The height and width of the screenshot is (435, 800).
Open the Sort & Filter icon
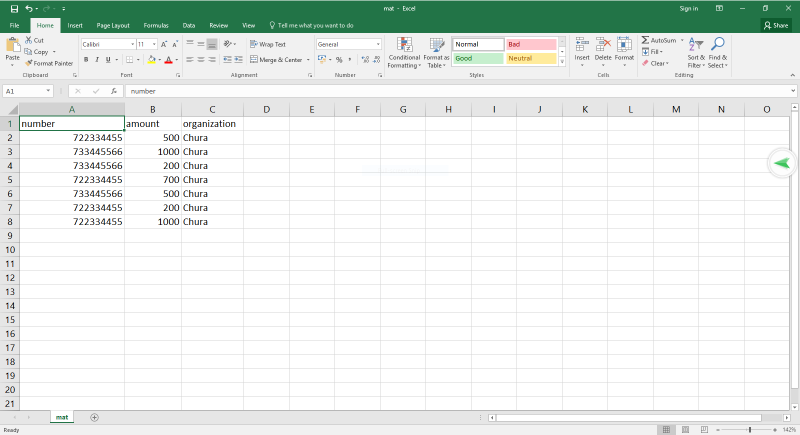(x=696, y=45)
